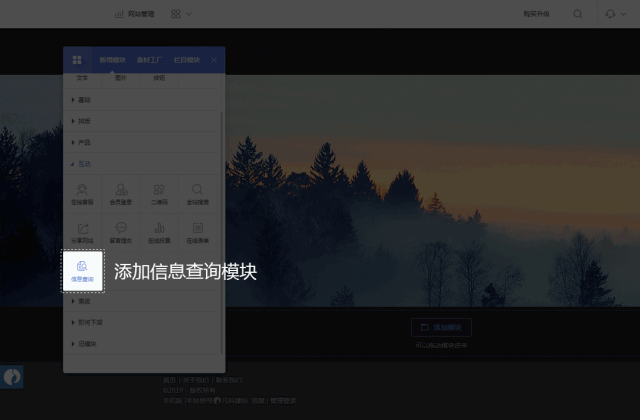Add the 信息查询 module

pyautogui.click(x=82, y=270)
